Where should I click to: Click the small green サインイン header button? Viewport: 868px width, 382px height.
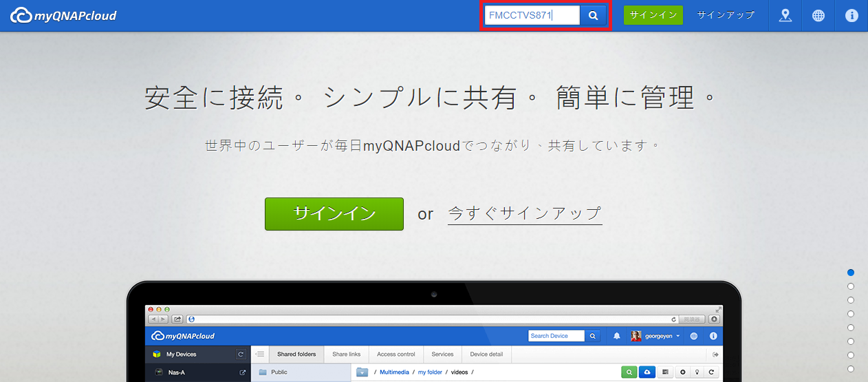point(653,15)
